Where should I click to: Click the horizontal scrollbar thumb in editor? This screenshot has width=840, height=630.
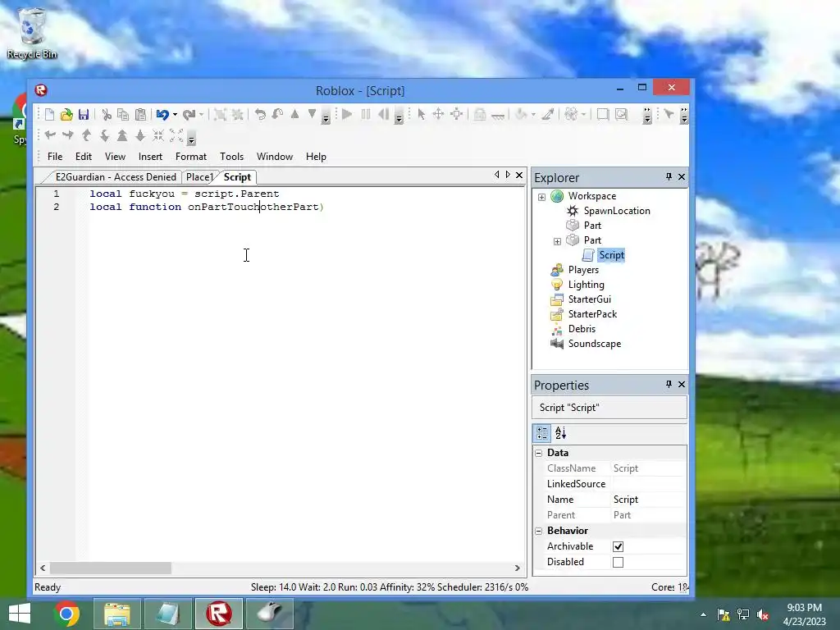click(x=111, y=568)
